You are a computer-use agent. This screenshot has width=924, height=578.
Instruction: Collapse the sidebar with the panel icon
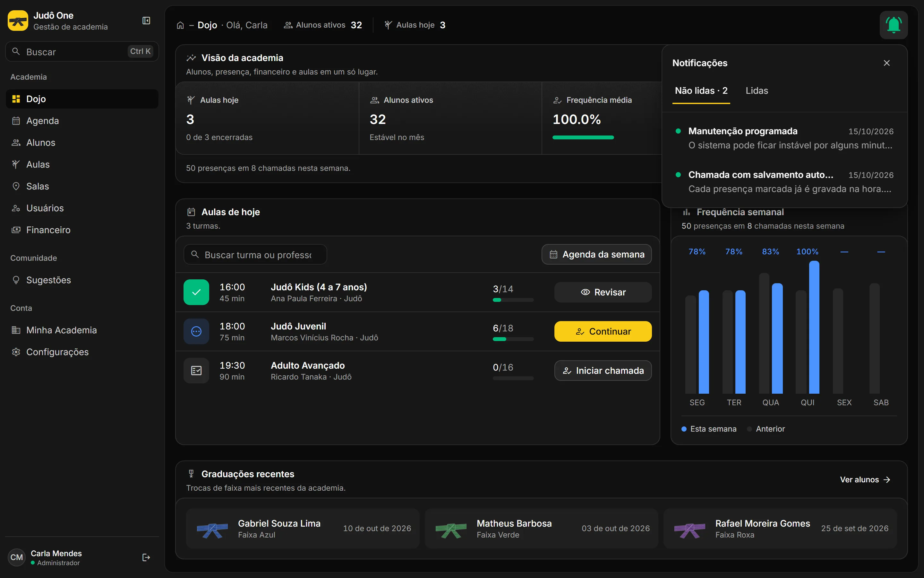[146, 21]
